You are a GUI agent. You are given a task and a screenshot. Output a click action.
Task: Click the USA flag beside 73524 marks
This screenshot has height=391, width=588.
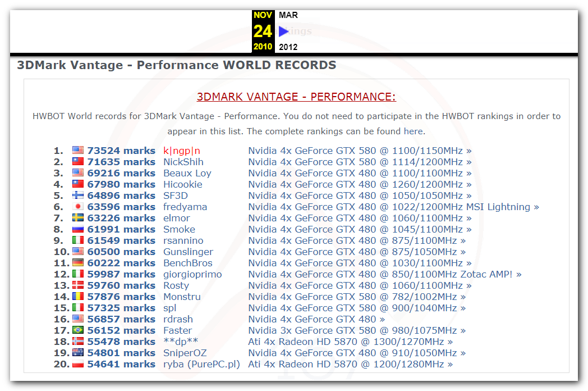[78, 150]
